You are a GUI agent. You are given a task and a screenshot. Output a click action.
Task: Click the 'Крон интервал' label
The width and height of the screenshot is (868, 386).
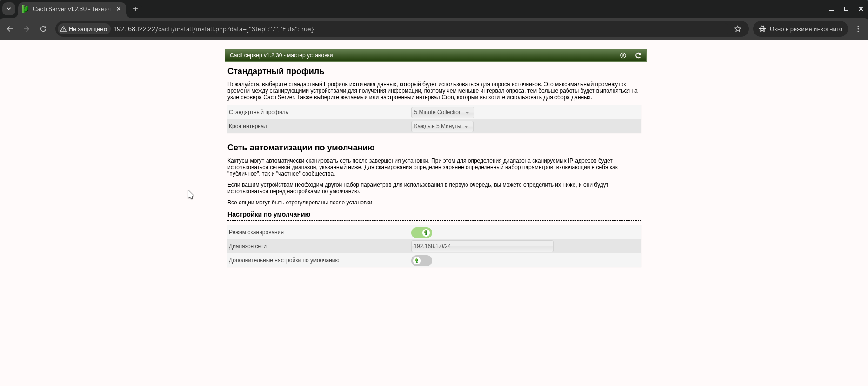(248, 126)
